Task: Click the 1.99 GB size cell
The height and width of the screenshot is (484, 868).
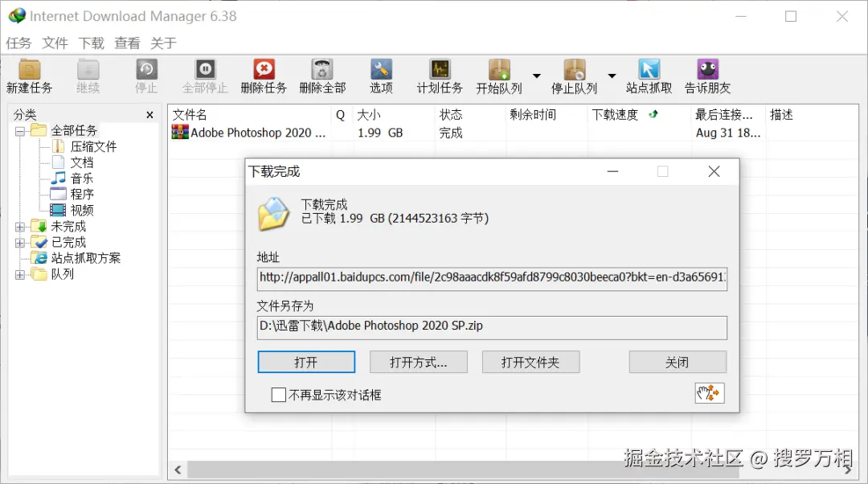Action: pyautogui.click(x=380, y=133)
